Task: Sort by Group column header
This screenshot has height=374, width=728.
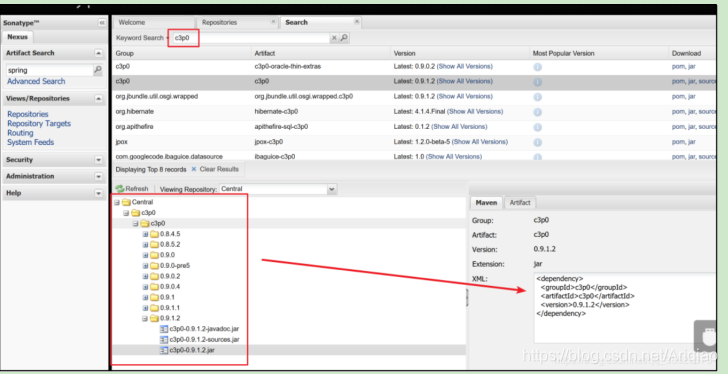Action: pos(182,53)
